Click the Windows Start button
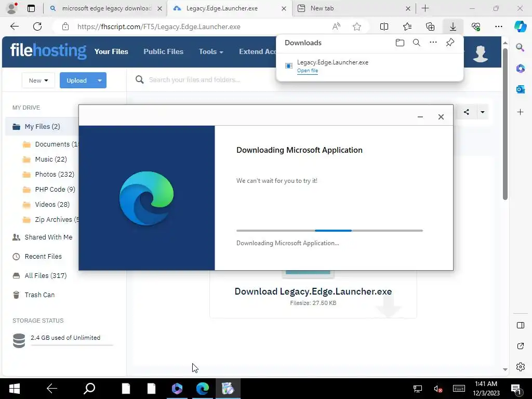The image size is (532, 399). pos(14,389)
